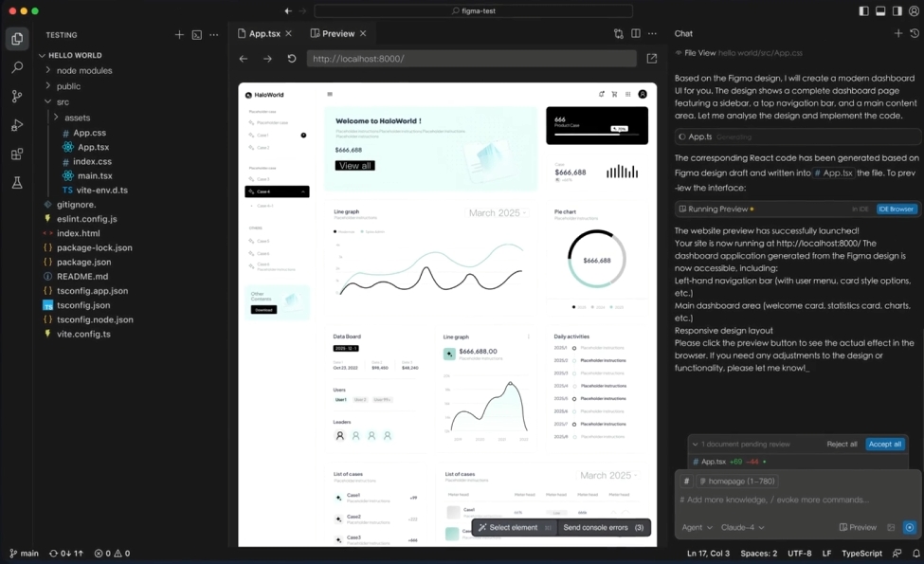Open the Claude-4 model dropdown
The width and height of the screenshot is (924, 564).
(x=743, y=527)
